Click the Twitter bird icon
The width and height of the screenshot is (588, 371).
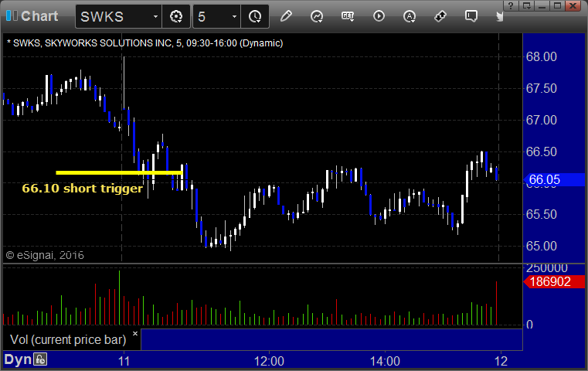499,16
